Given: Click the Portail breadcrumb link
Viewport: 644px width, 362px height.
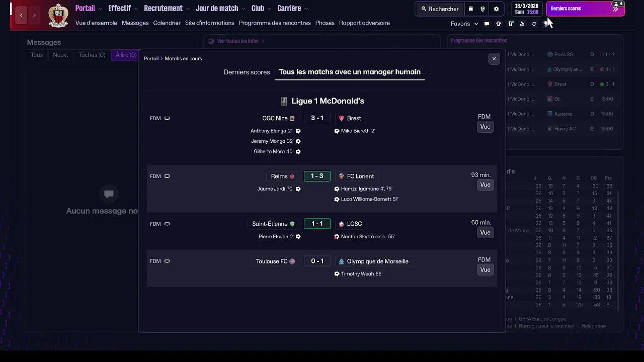Looking at the screenshot, I should [151, 58].
